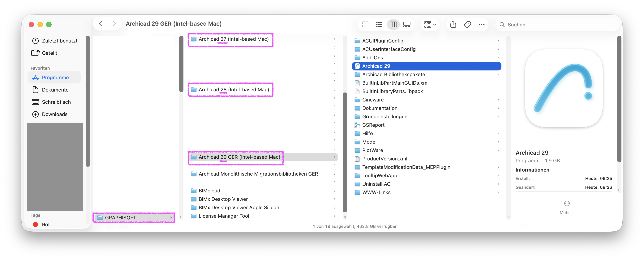This screenshot has height=260, width=644.
Task: Open Zuletzt benutzt in sidebar
Action: (x=55, y=41)
